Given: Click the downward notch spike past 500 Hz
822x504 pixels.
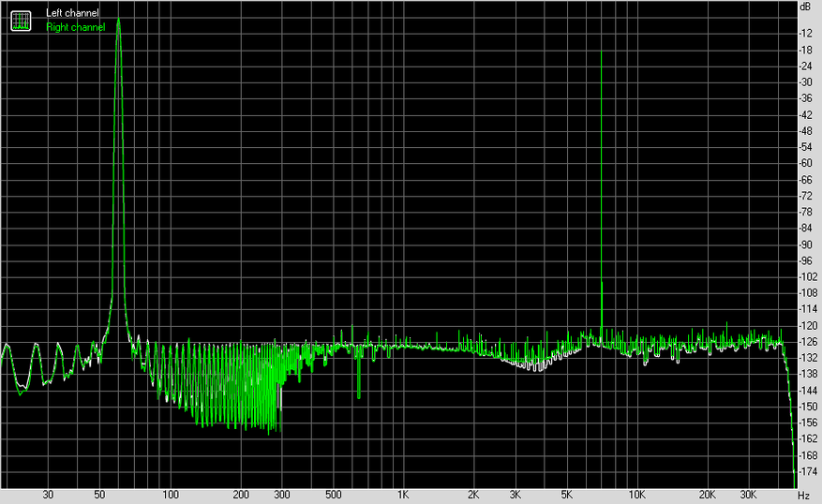Looking at the screenshot, I should 359,372.
